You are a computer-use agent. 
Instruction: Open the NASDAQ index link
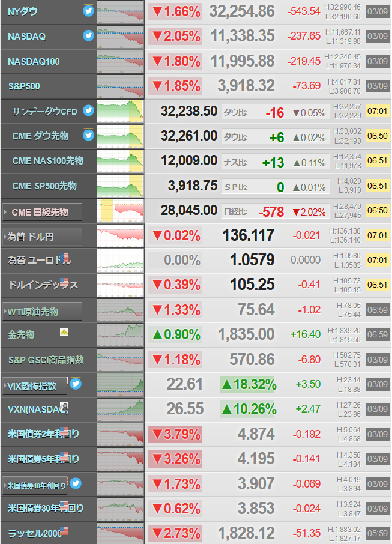point(26,37)
